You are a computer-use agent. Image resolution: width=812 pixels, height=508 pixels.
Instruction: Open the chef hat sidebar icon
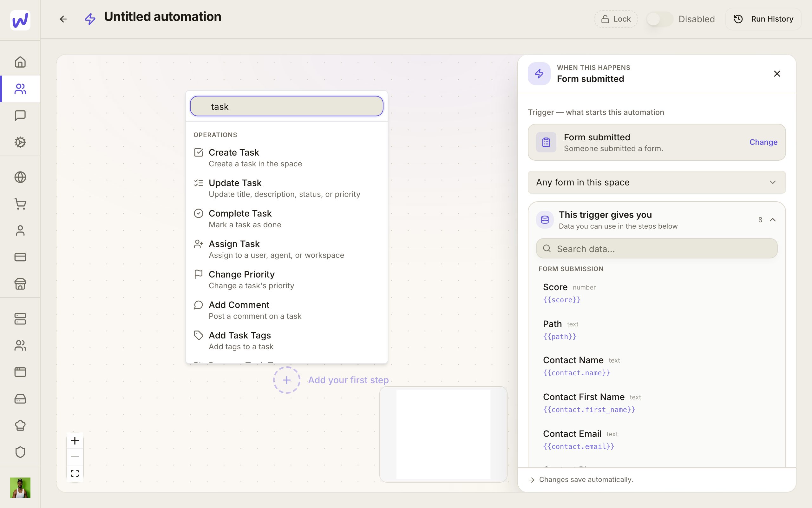coord(20,425)
